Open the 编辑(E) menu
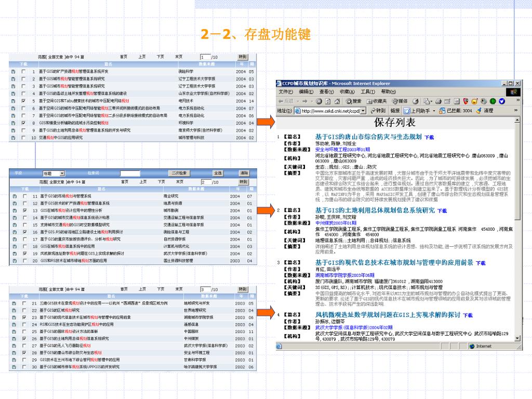Screen dimensions: 532x399 (x=306, y=91)
